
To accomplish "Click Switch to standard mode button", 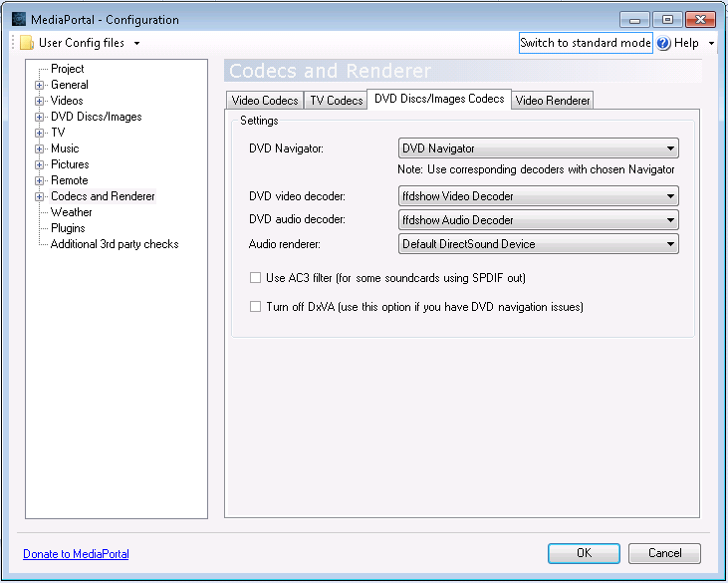I will point(586,43).
